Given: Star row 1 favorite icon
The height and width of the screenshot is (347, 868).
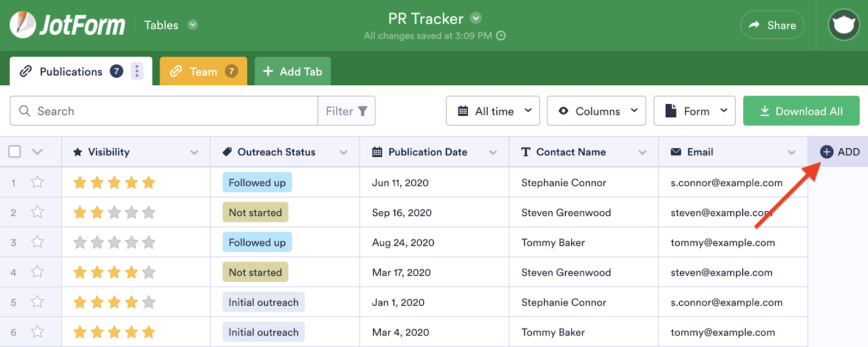Looking at the screenshot, I should click(x=37, y=182).
